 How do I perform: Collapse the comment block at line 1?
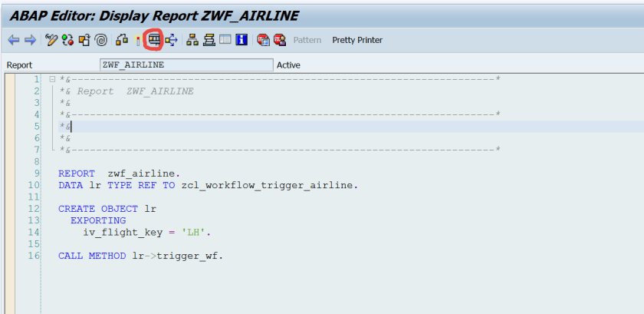coord(52,79)
